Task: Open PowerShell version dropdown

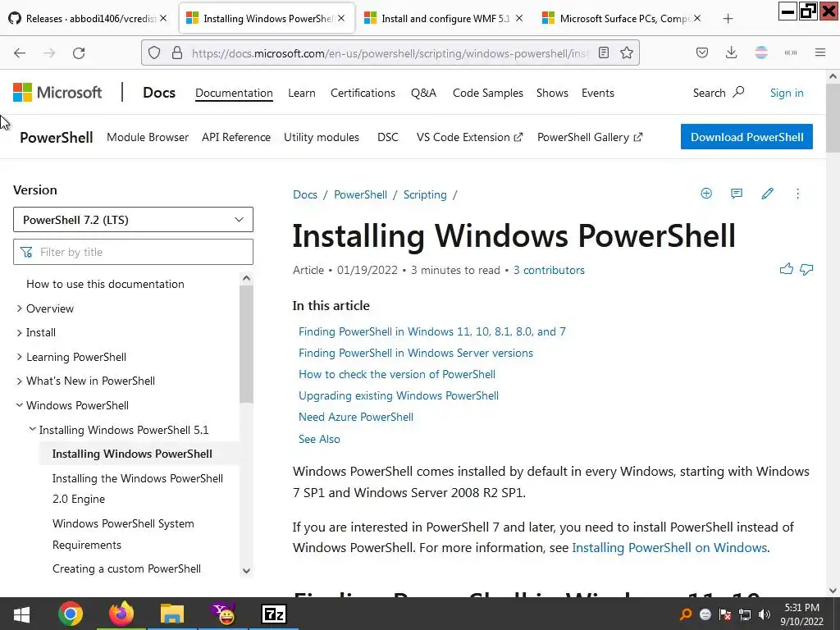Action: coord(133,220)
